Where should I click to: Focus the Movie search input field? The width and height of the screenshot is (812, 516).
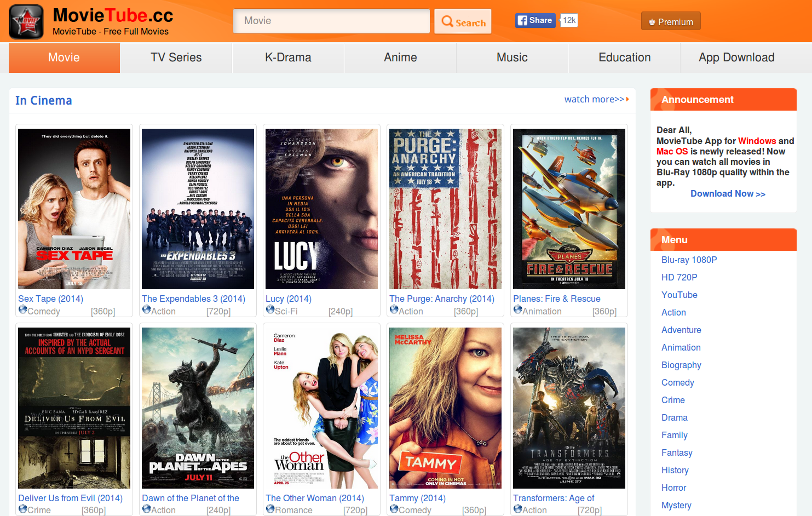331,21
